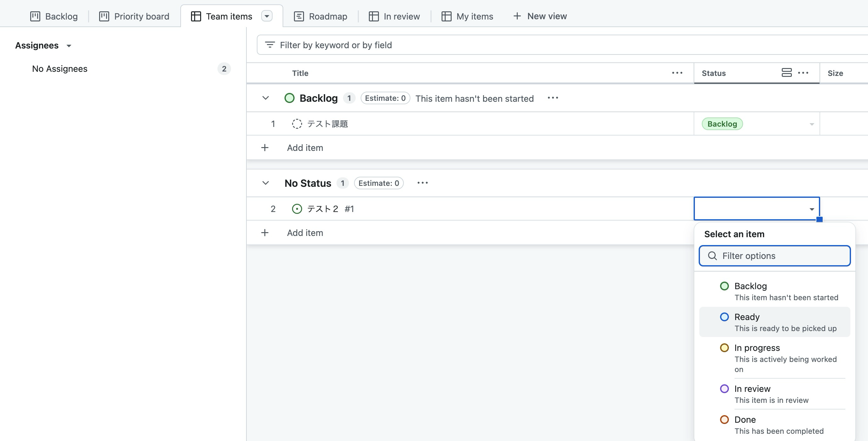Click the green Backlog status label
868x441 pixels.
722,124
